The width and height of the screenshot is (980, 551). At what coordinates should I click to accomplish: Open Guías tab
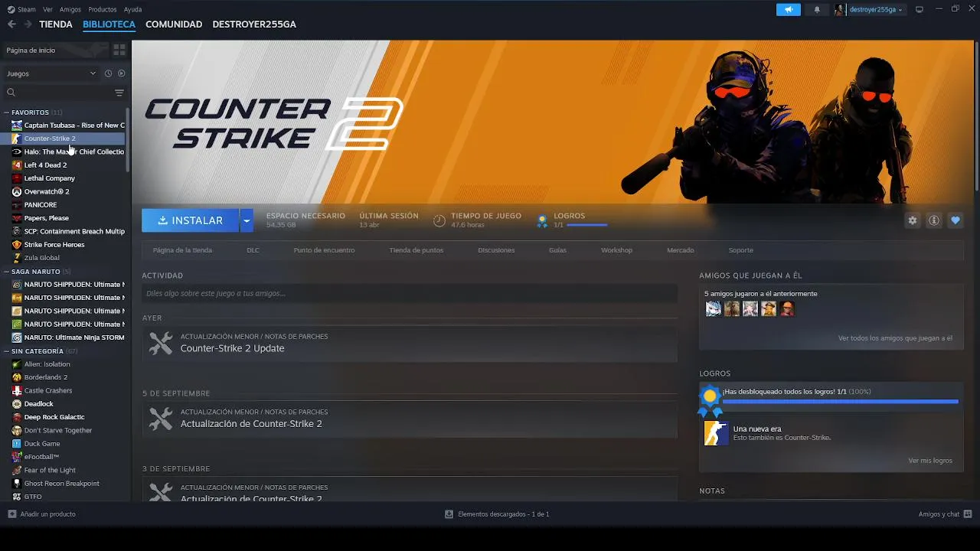(557, 250)
